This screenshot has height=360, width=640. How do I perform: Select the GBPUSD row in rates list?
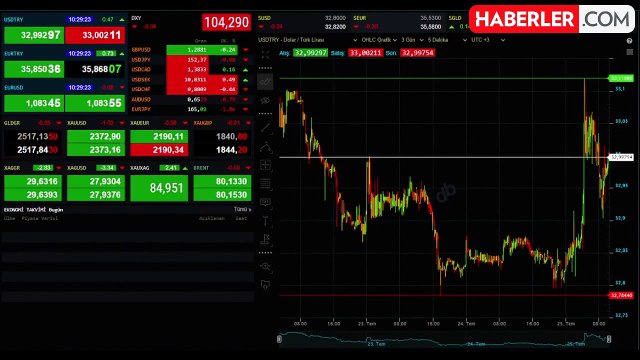(190, 50)
